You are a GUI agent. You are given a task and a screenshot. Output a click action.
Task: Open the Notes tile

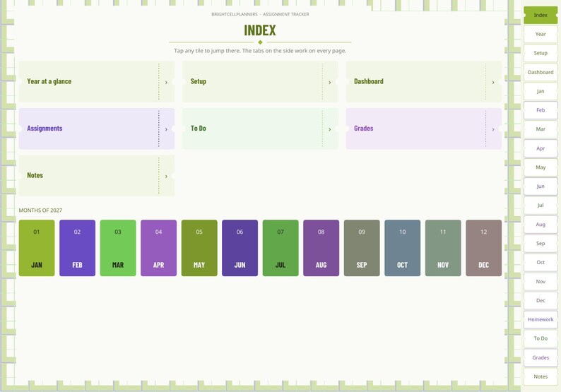coord(97,176)
